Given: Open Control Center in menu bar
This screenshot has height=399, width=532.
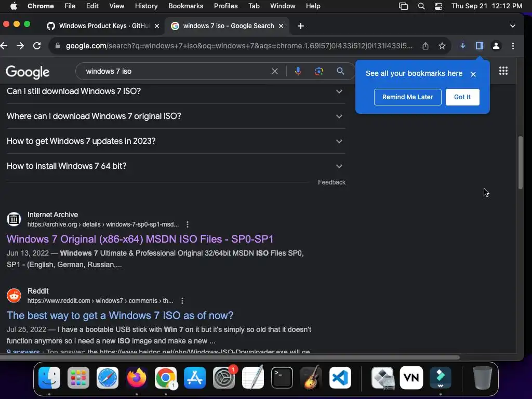Looking at the screenshot, I should [438, 6].
